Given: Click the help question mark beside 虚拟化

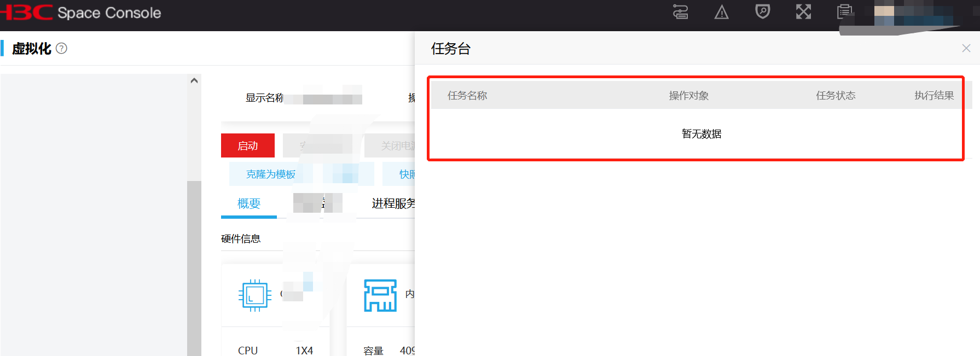Looking at the screenshot, I should [62, 48].
